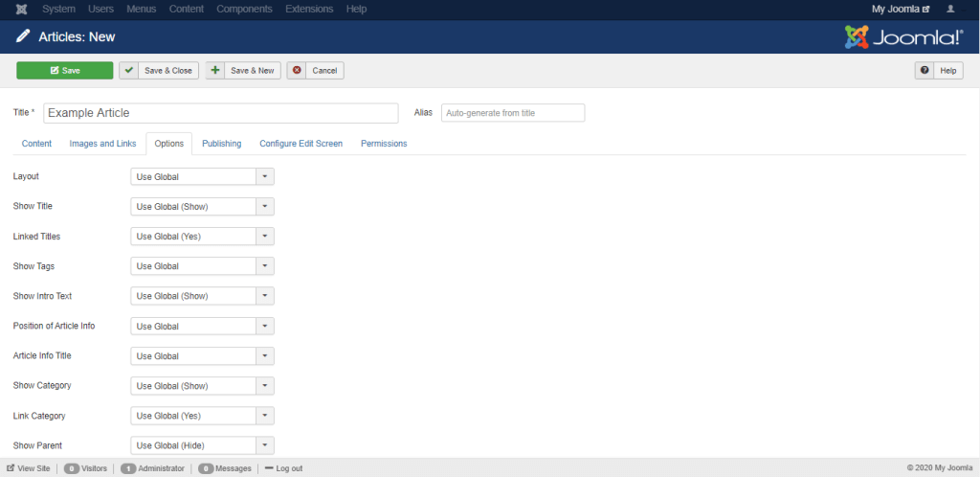Click the Show Intro Text field label
The height and width of the screenshot is (477, 980).
pyautogui.click(x=42, y=296)
